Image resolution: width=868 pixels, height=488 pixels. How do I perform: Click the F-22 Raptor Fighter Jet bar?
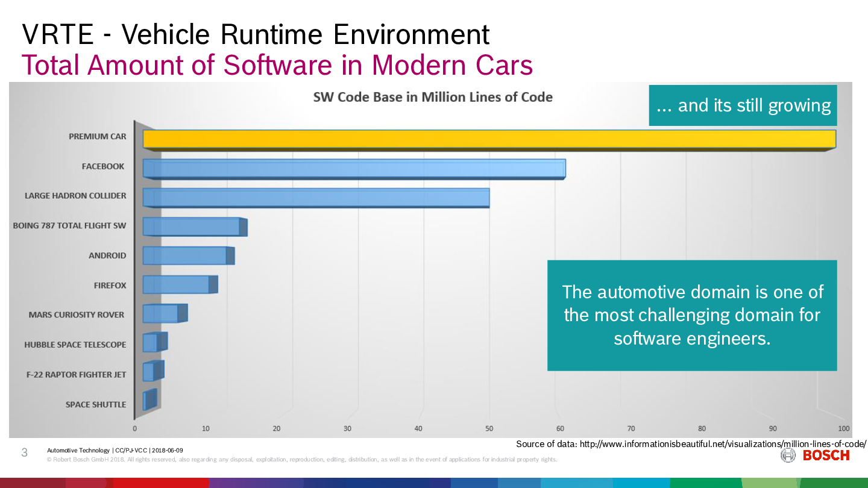tap(153, 372)
